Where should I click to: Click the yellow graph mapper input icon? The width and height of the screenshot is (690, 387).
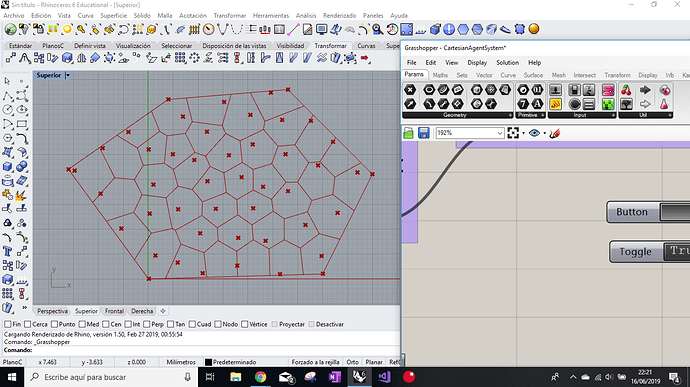pos(555,104)
